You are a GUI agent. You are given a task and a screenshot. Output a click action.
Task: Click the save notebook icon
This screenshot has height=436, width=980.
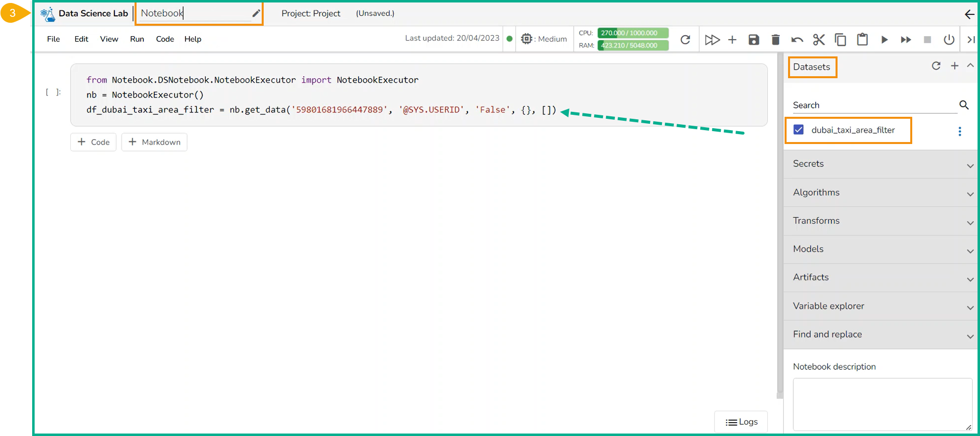click(x=753, y=40)
